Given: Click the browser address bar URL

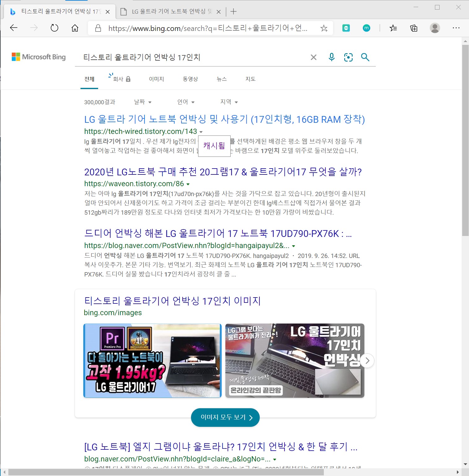Looking at the screenshot, I should 207,28.
